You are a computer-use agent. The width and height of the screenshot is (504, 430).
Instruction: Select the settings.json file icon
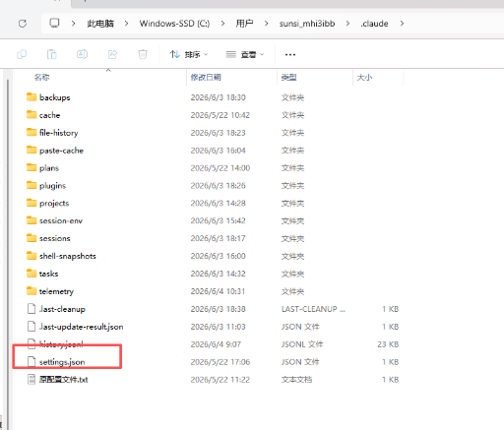(x=31, y=361)
